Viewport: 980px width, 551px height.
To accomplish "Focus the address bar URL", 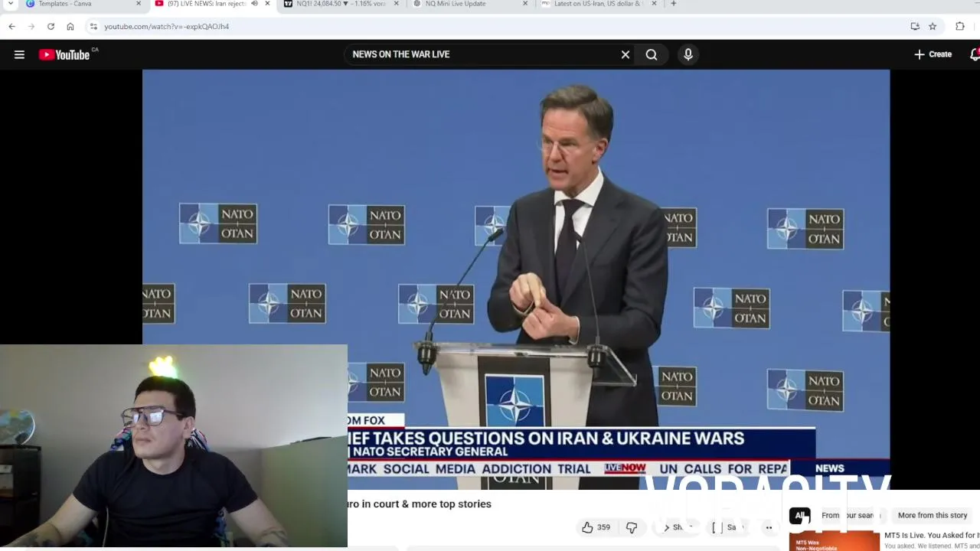I will [166, 26].
